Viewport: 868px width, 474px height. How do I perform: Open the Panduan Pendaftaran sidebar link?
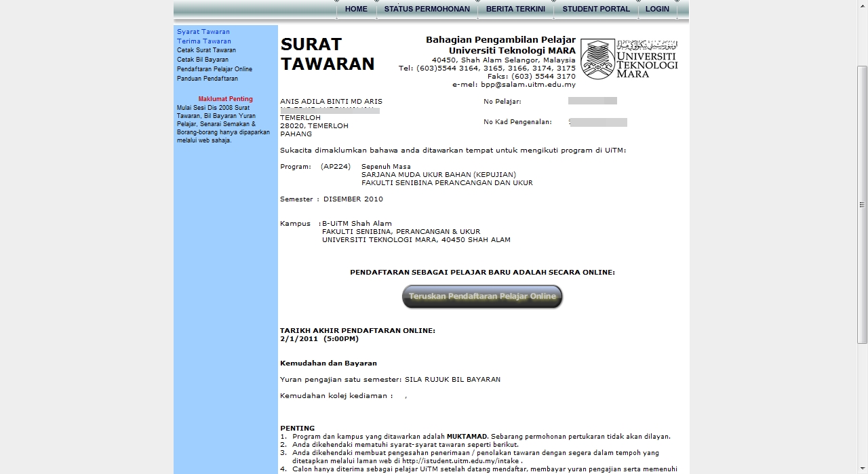[208, 79]
